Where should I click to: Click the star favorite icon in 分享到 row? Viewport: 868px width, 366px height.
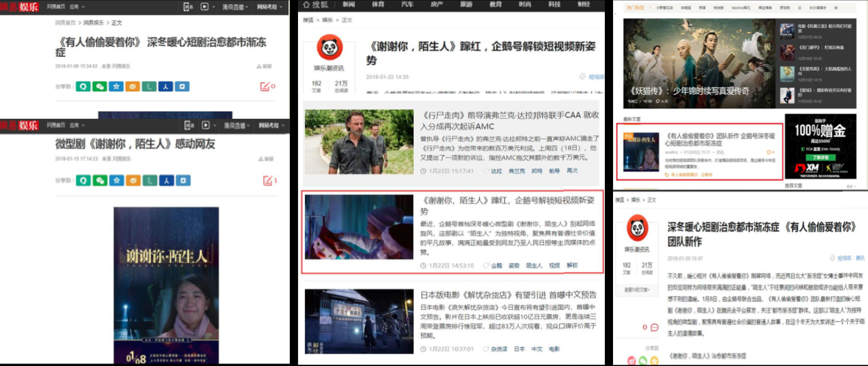coord(116,87)
